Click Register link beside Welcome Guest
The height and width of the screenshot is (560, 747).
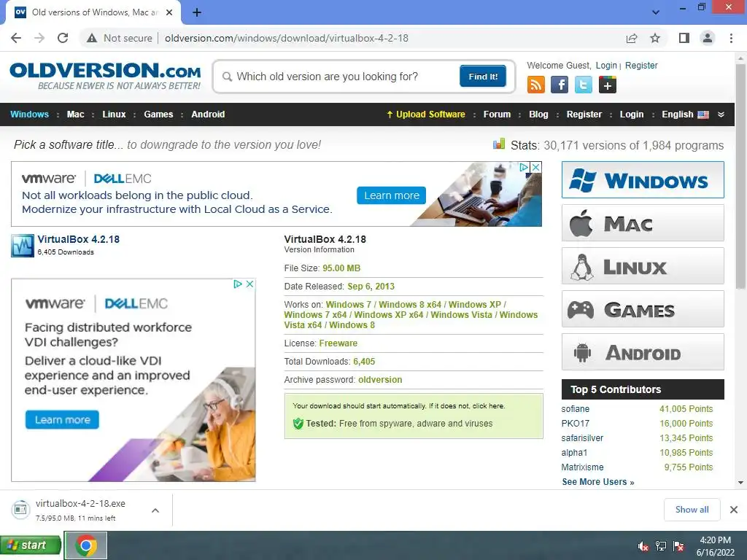click(x=641, y=65)
